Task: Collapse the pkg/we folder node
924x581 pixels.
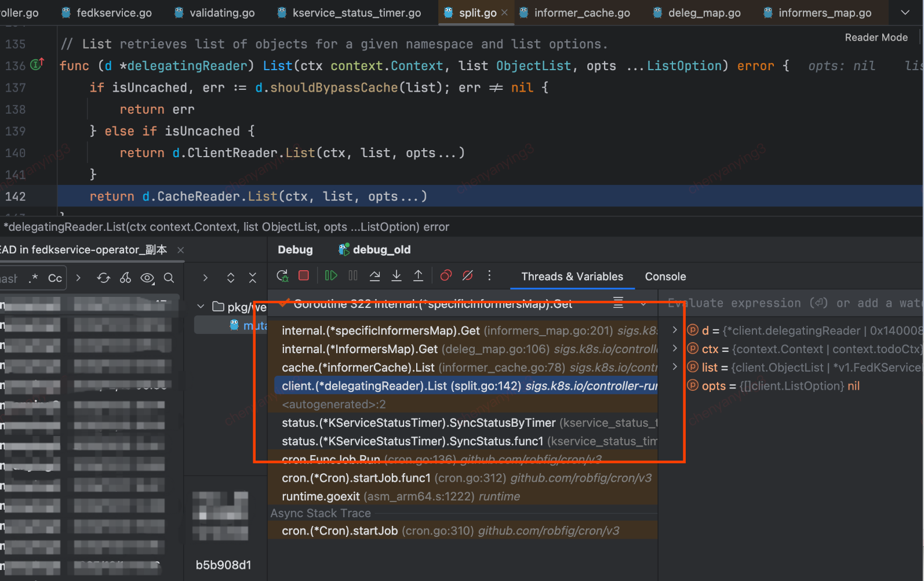Action: click(x=201, y=306)
